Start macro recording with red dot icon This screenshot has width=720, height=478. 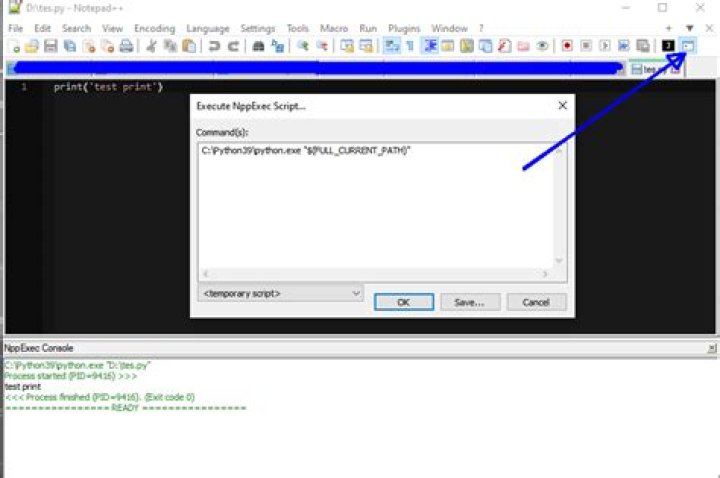click(567, 46)
